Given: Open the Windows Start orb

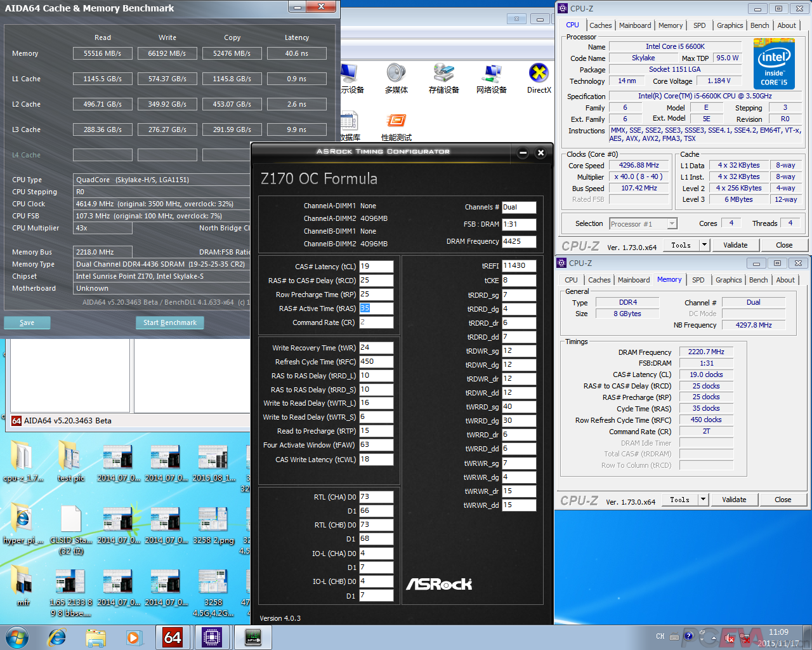Looking at the screenshot, I should [16, 637].
